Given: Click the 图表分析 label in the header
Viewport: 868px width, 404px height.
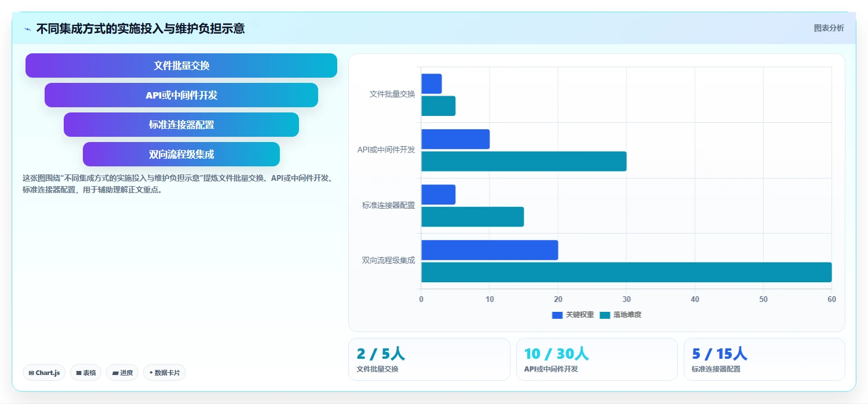Looking at the screenshot, I should 829,28.
